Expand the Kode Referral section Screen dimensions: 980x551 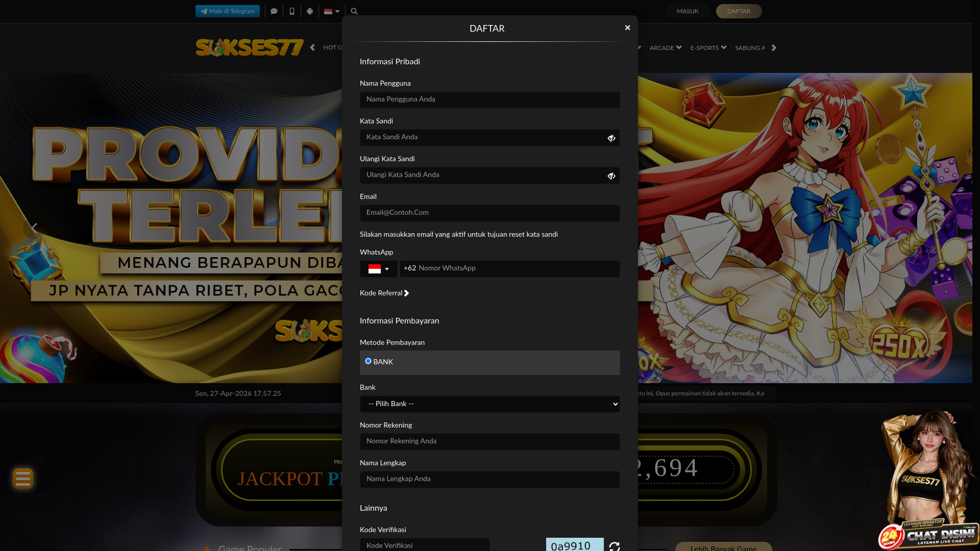(x=384, y=293)
